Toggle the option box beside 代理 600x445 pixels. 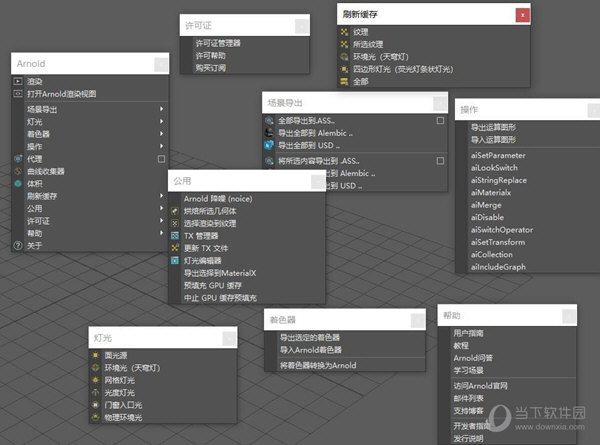(x=160, y=158)
